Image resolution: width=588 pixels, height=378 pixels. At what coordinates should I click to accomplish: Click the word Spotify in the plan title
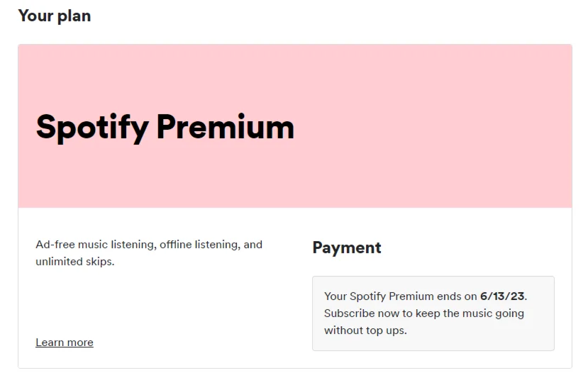point(92,128)
